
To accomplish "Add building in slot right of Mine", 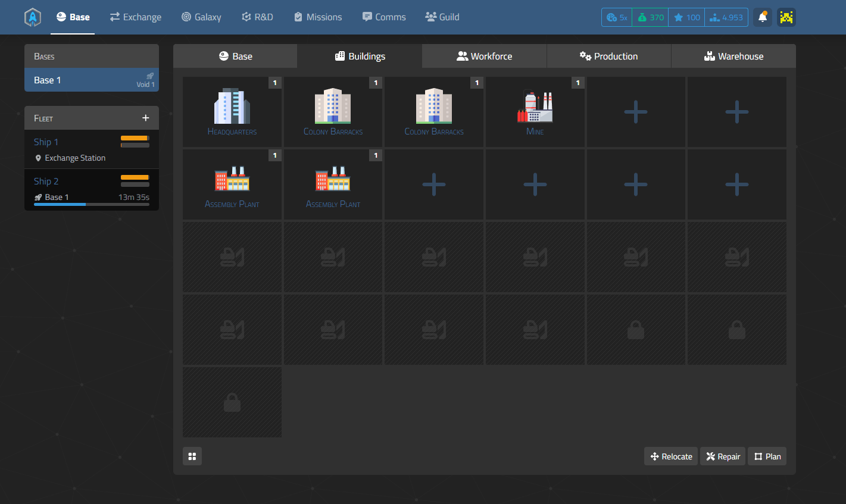I will point(636,112).
